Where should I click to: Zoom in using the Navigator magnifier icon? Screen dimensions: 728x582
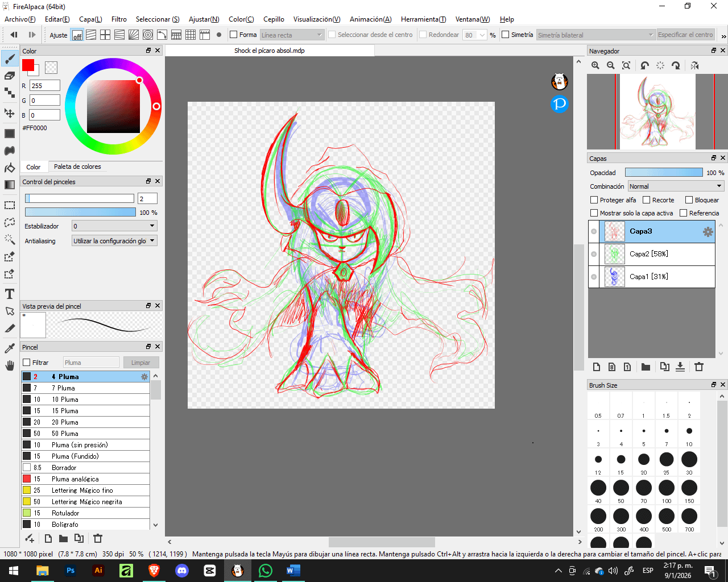[x=595, y=66]
